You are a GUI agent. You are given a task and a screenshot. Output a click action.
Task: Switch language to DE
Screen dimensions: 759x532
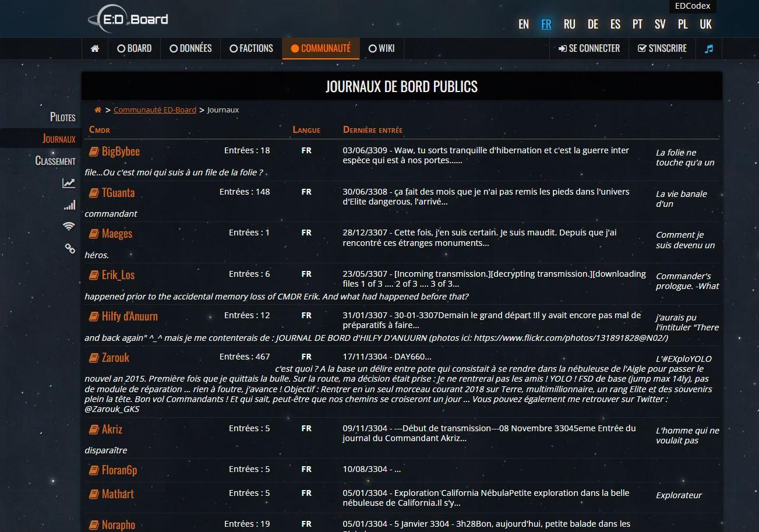[x=593, y=24]
